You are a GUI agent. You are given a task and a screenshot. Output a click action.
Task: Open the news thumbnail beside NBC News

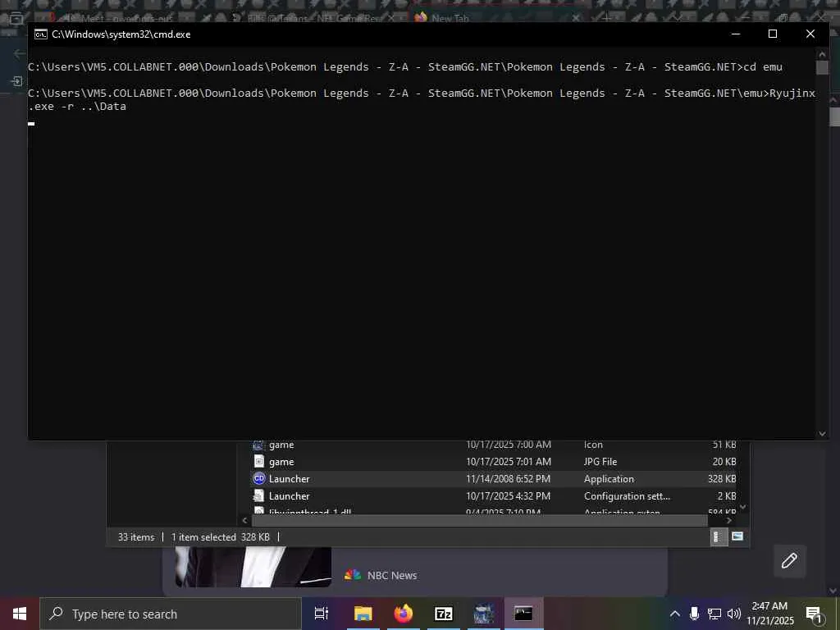pos(253,567)
